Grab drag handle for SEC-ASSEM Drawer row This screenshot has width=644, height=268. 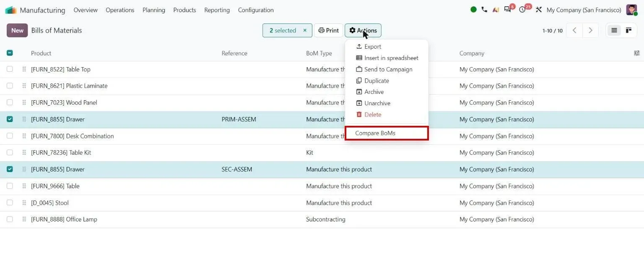24,169
